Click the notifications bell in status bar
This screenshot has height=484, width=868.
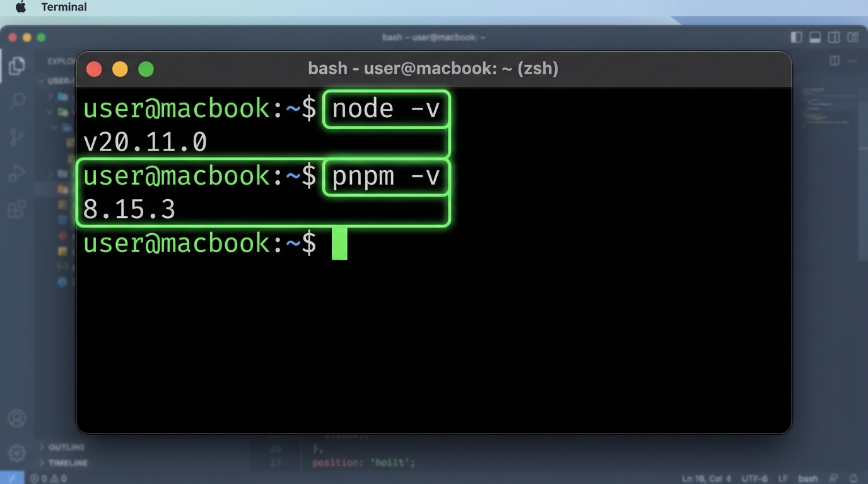854,478
